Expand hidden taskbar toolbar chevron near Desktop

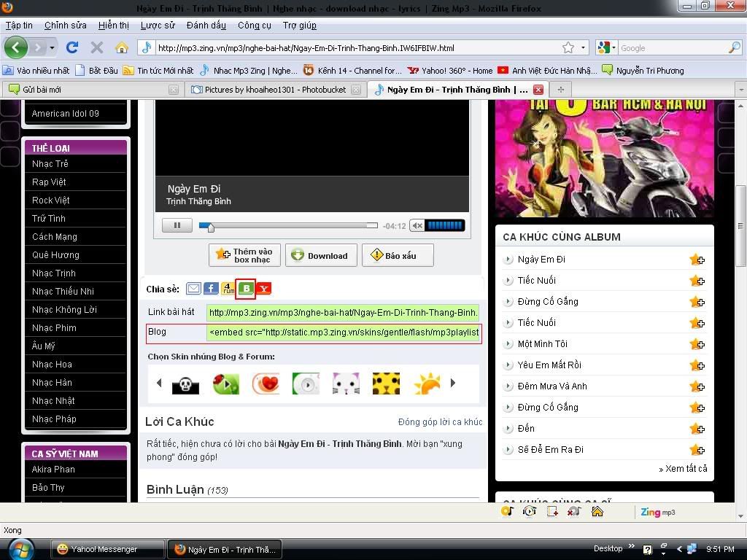(x=632, y=546)
